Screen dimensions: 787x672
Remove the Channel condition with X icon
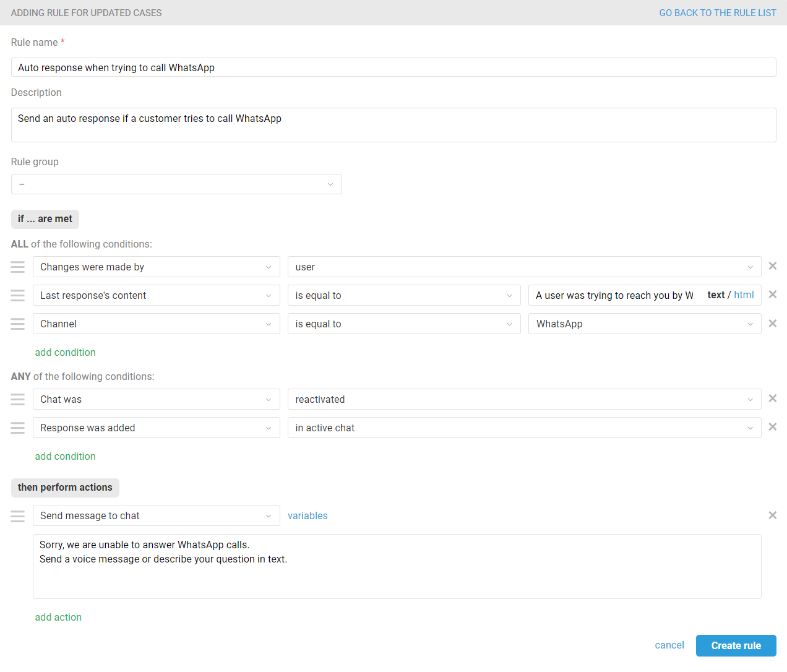coord(772,324)
